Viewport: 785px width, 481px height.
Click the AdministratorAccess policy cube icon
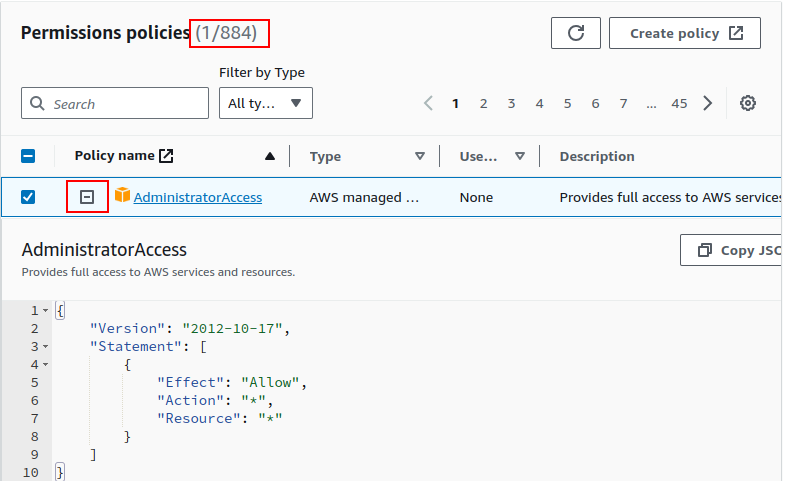[x=122, y=195]
